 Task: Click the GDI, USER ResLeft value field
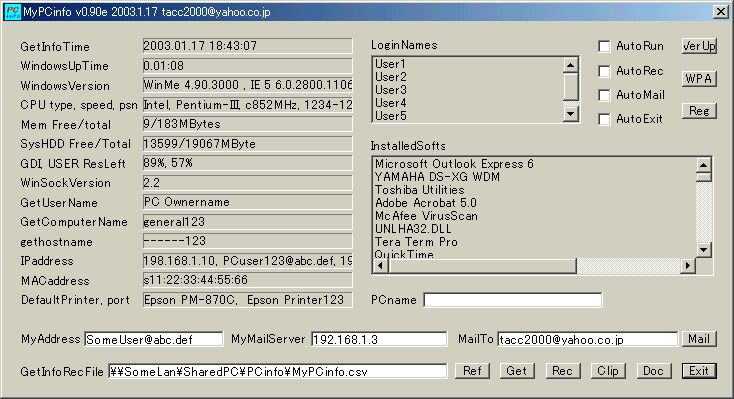247,163
